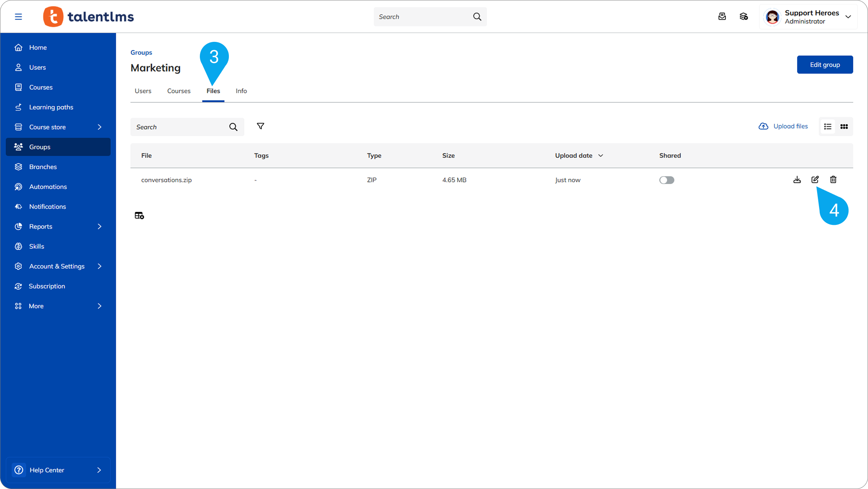Collapse sidebar with hamburger menu
Viewport: 868px width, 489px height.
(18, 17)
